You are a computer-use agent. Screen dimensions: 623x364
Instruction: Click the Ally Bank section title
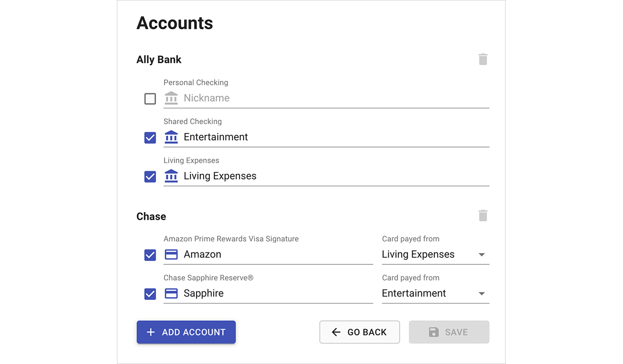[x=159, y=59]
